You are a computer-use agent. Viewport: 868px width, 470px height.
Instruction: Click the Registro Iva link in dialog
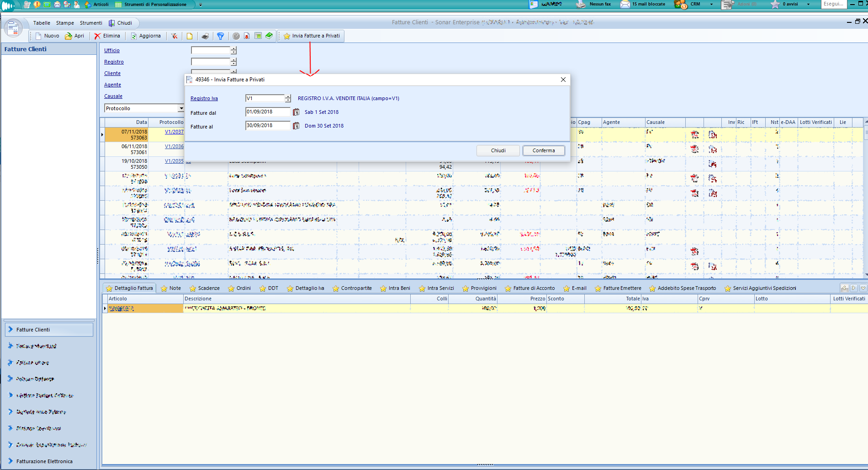204,98
